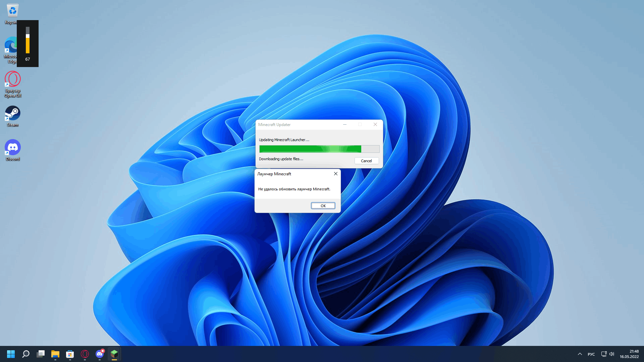
Task: Select the Steam desktop shortcut
Action: point(13,116)
